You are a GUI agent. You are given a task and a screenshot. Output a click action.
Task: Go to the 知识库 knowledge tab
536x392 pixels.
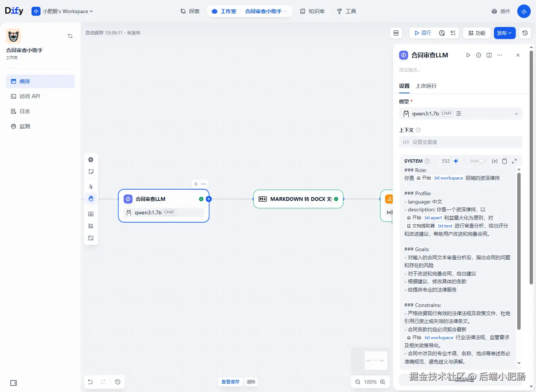coord(312,11)
